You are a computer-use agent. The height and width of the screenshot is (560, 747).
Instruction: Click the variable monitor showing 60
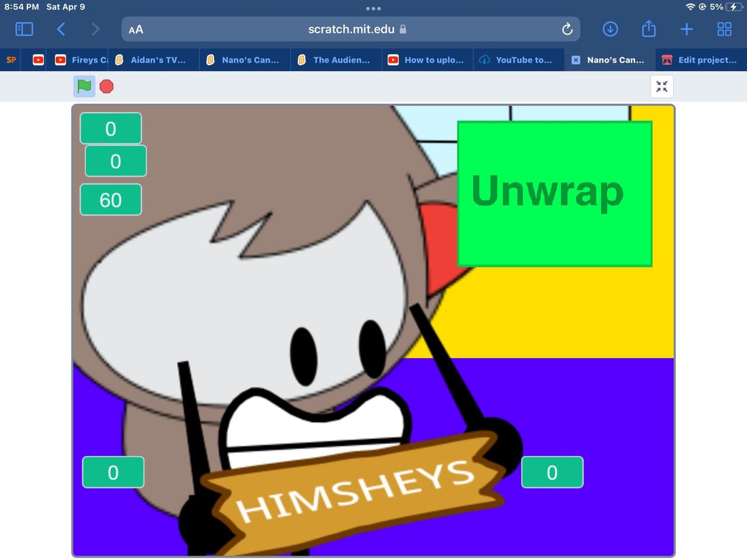tap(111, 199)
